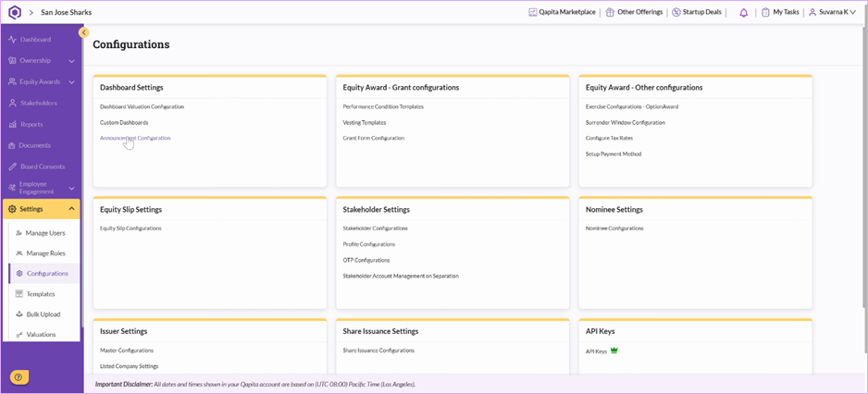The width and height of the screenshot is (868, 394).
Task: Open Stakeholder Account Management on Separation
Action: [x=401, y=276]
